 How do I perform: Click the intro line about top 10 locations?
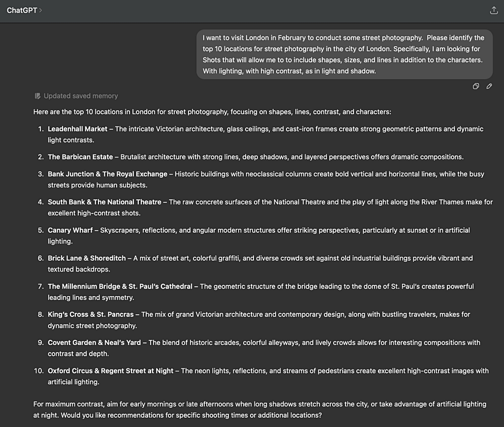point(212,112)
